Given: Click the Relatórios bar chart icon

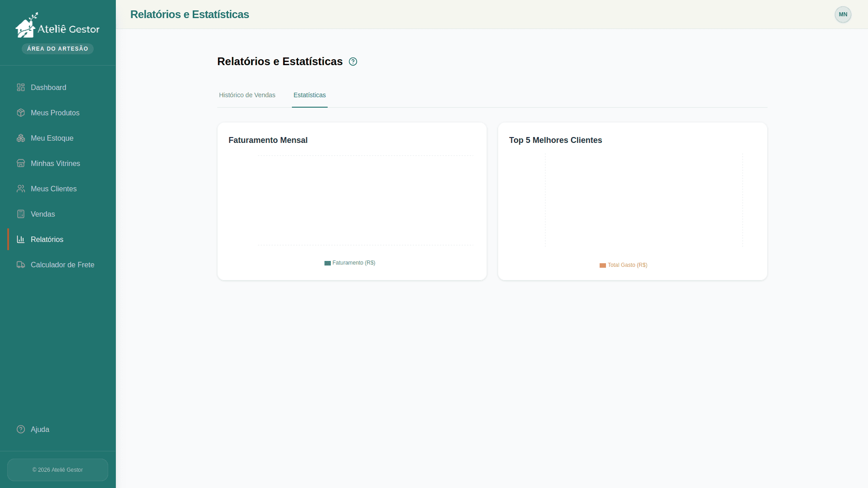Looking at the screenshot, I should (21, 239).
